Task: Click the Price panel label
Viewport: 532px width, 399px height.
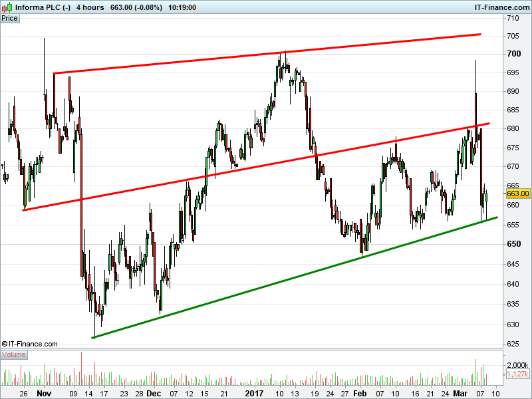Action: pos(9,19)
